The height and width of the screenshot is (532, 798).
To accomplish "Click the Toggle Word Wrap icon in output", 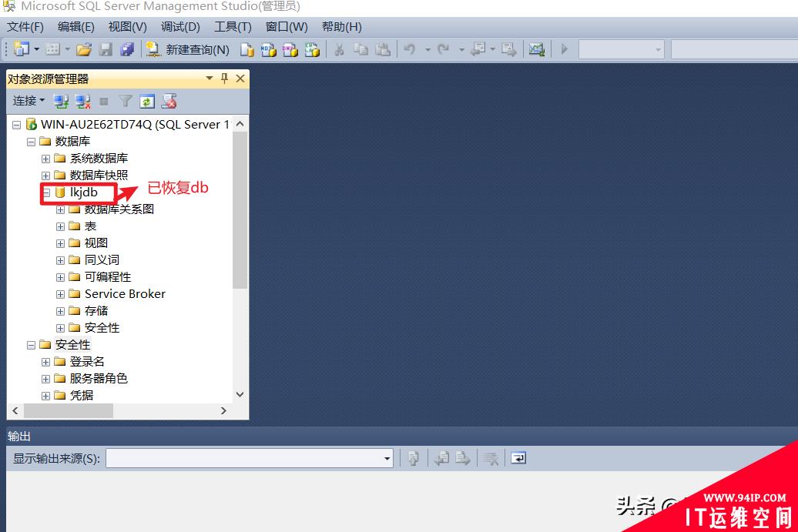I will pyautogui.click(x=518, y=458).
